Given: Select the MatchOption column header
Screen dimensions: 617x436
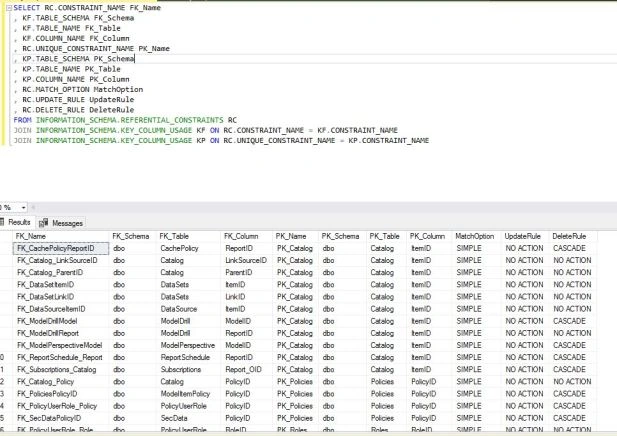Looking at the screenshot, I should pos(477,236).
